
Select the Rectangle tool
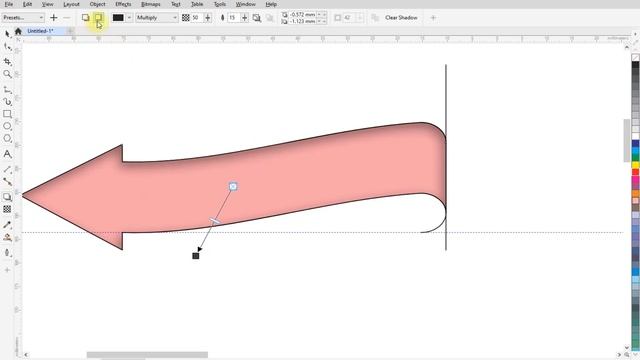tap(7, 114)
